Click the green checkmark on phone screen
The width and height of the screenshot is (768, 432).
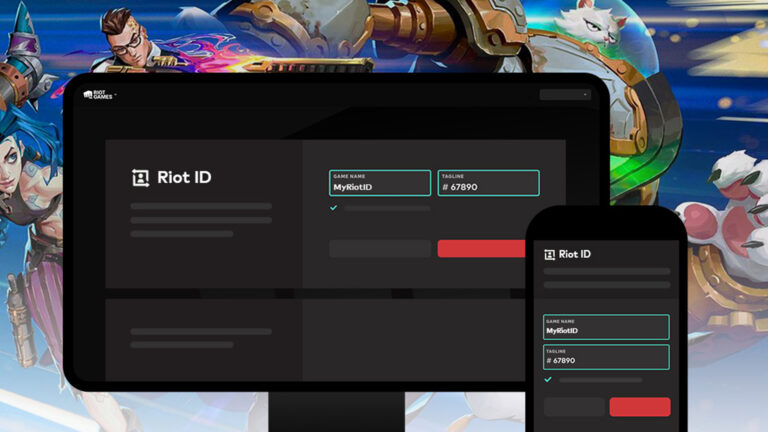click(548, 380)
